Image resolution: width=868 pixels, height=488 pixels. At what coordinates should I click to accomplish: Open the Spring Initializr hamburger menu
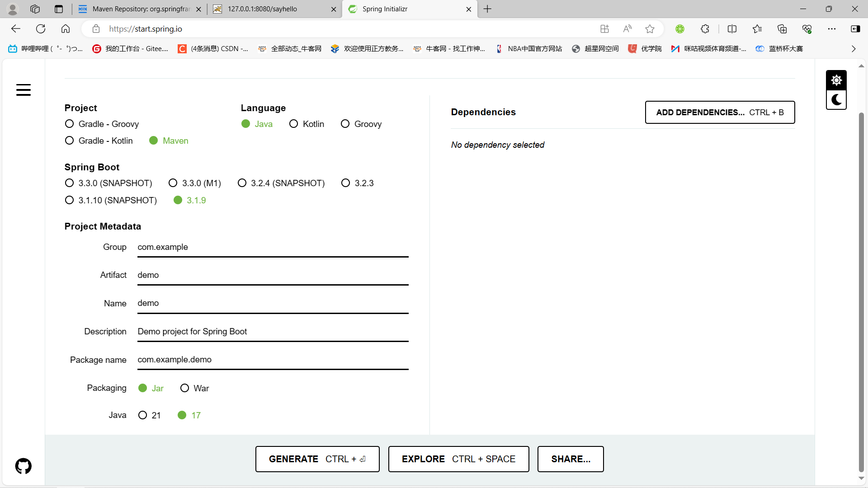[x=24, y=90]
